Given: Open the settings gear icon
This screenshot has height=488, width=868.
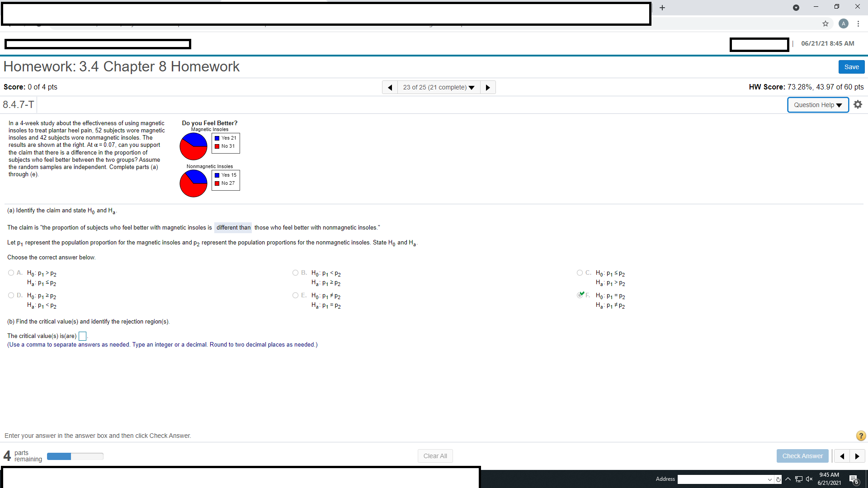Looking at the screenshot, I should 858,104.
